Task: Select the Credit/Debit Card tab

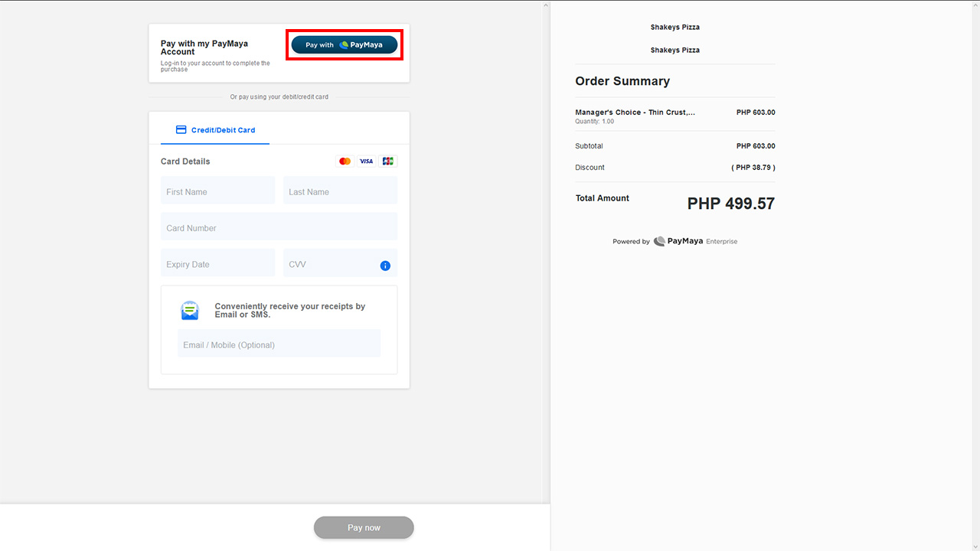Action: pyautogui.click(x=215, y=130)
